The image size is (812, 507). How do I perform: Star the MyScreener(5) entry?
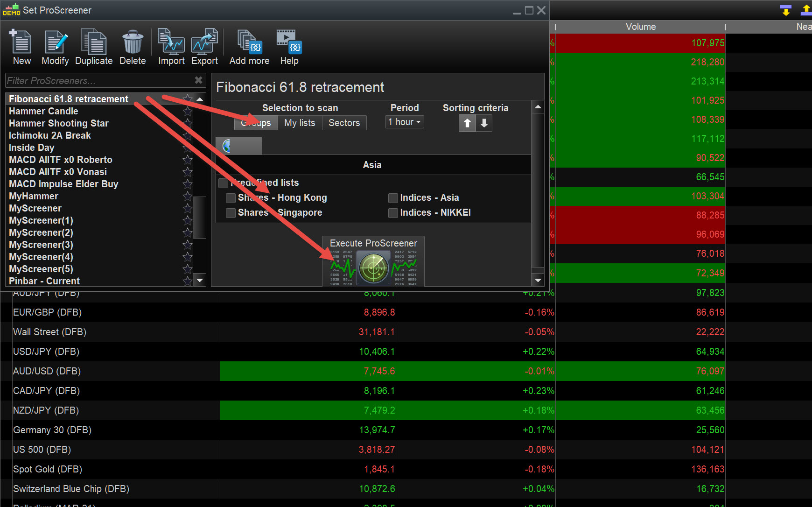pyautogui.click(x=188, y=269)
